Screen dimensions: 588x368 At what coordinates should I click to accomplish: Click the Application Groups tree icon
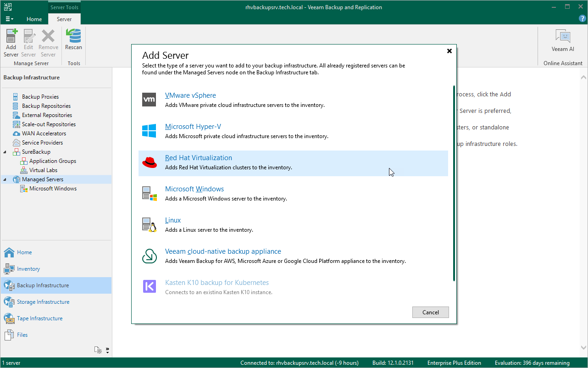(x=24, y=161)
